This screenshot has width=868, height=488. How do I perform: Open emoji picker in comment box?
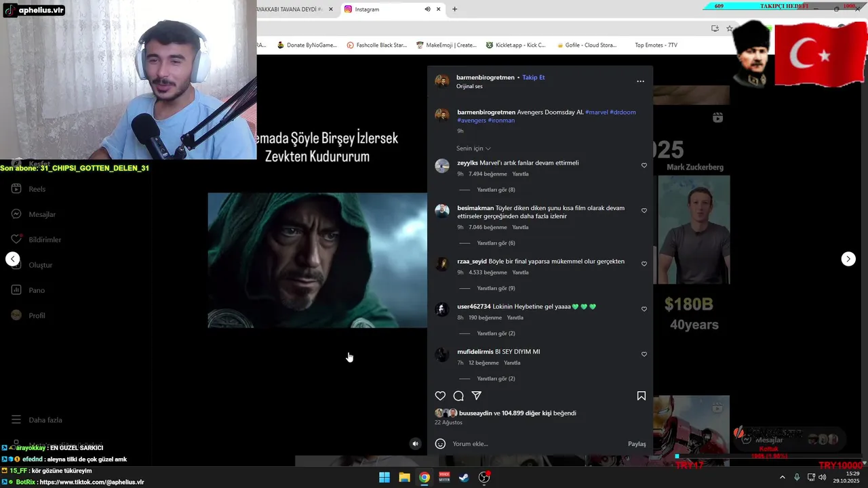pos(440,444)
